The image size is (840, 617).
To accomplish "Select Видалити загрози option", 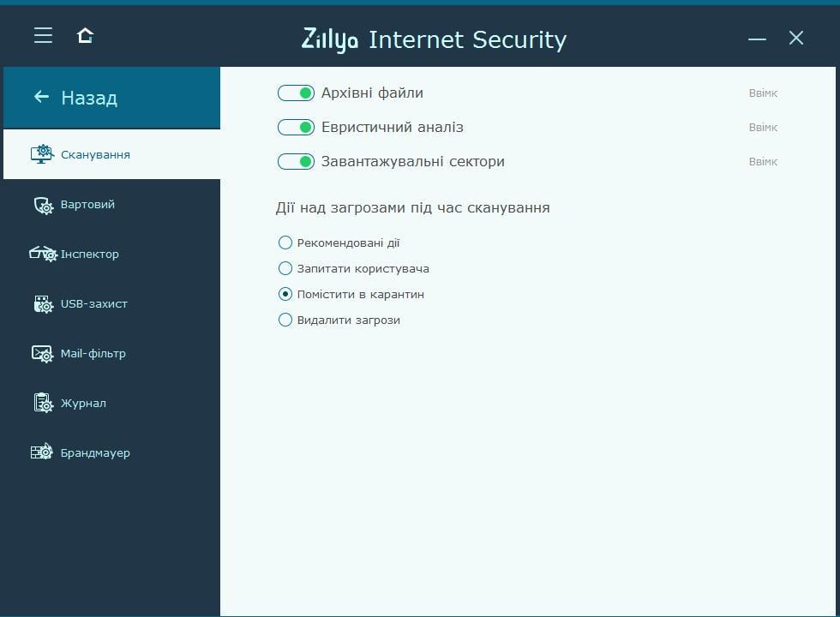I will (x=285, y=320).
